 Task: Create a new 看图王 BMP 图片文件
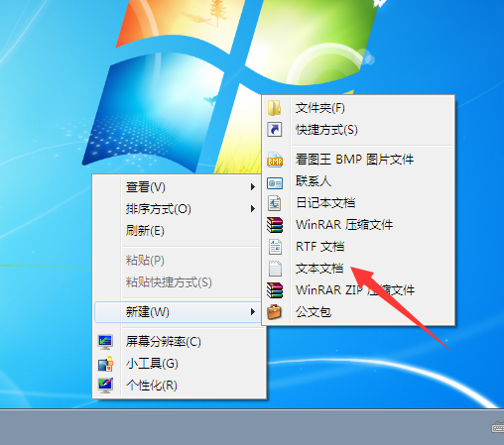click(358, 160)
